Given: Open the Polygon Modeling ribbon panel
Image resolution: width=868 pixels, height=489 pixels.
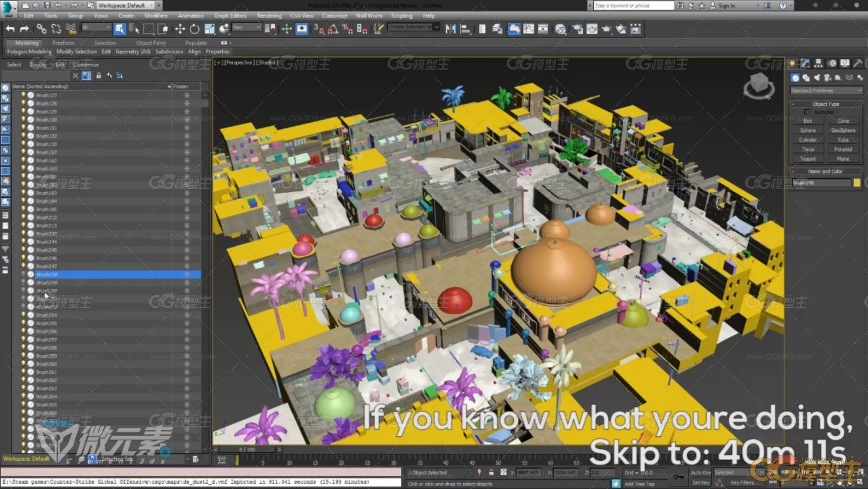Looking at the screenshot, I should click(x=29, y=52).
